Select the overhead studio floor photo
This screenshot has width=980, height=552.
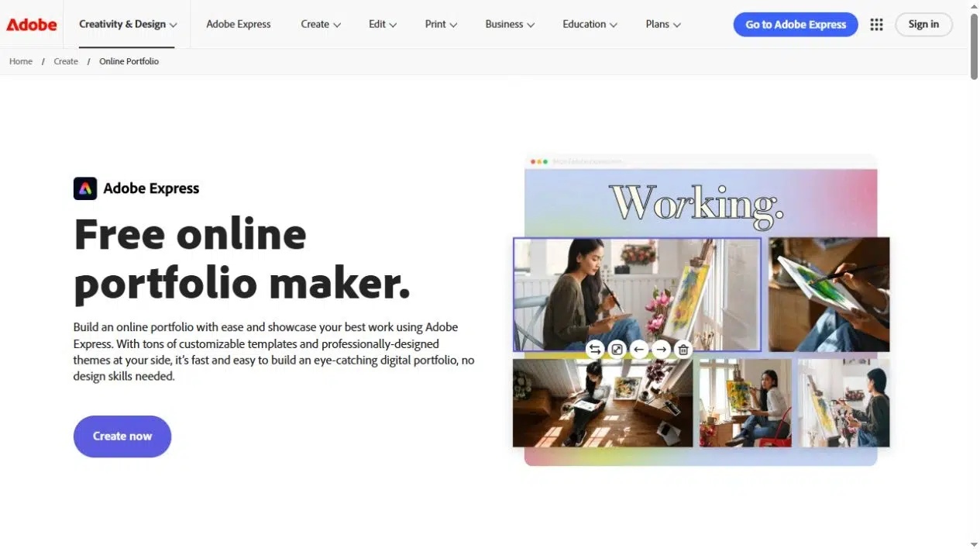tap(603, 402)
